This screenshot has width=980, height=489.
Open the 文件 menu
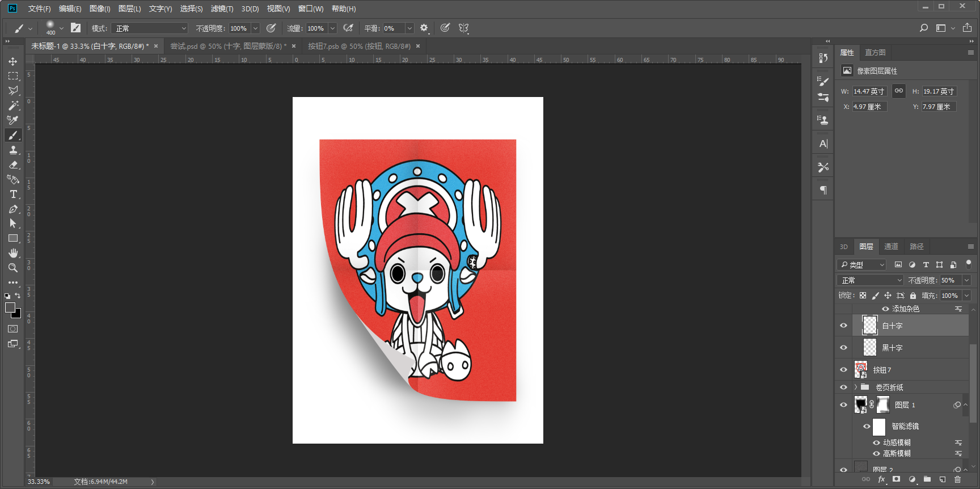[39, 9]
